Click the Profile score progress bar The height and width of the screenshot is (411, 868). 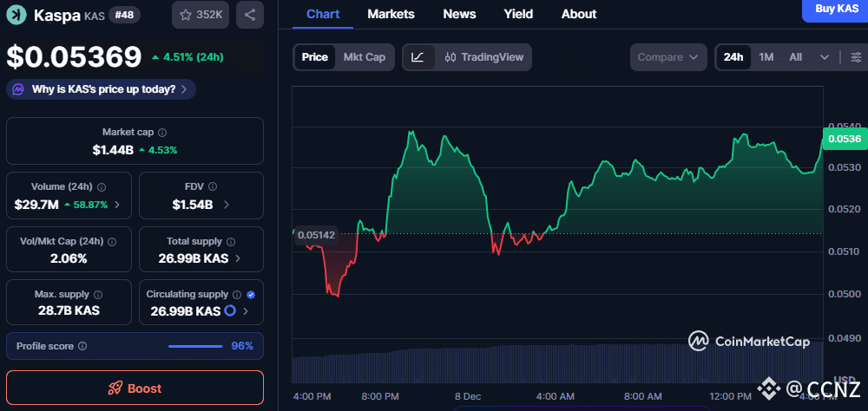[196, 346]
